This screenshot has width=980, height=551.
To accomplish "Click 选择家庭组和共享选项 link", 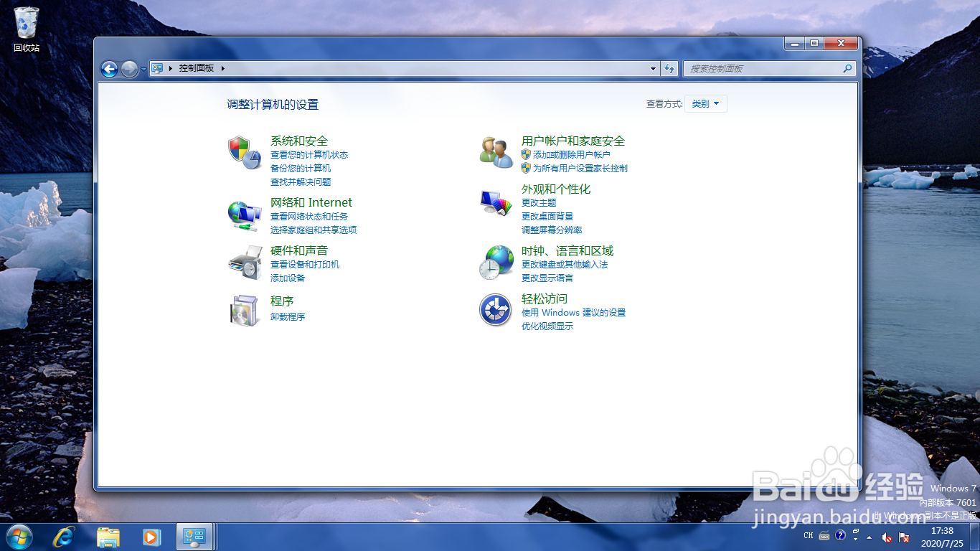I will 314,230.
